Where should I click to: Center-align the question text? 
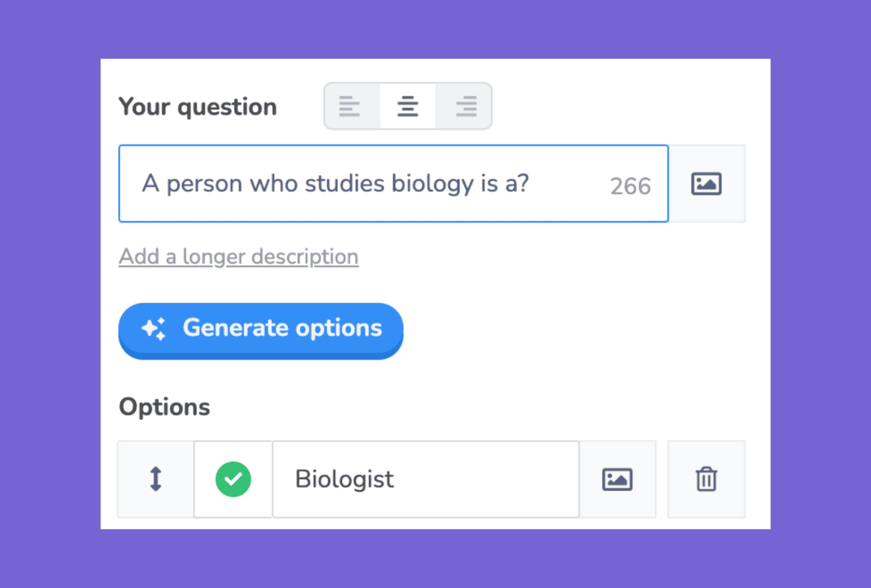click(408, 107)
